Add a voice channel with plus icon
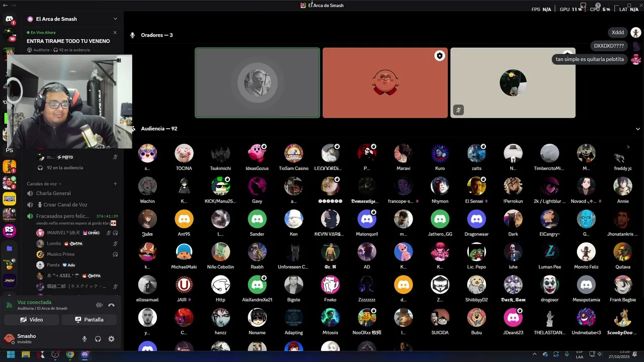Viewport: 644px width, 362px height. tap(115, 184)
